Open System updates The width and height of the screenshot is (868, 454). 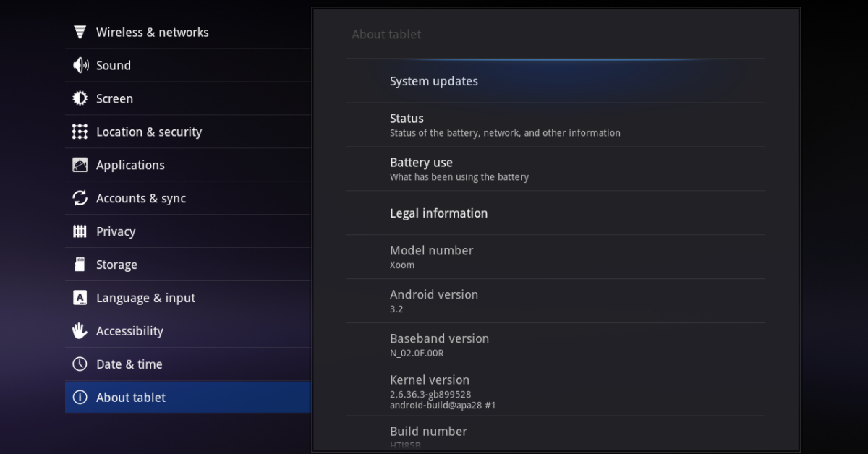tap(434, 81)
